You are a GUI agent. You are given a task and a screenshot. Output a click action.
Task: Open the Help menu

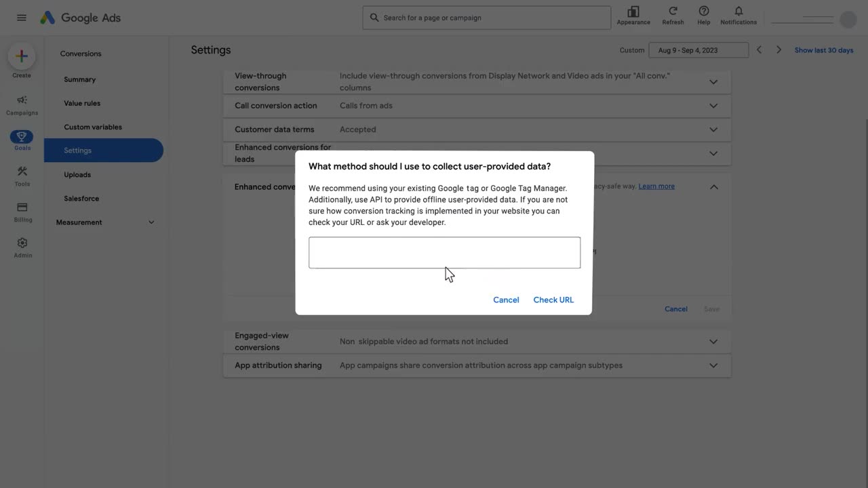[x=704, y=16]
